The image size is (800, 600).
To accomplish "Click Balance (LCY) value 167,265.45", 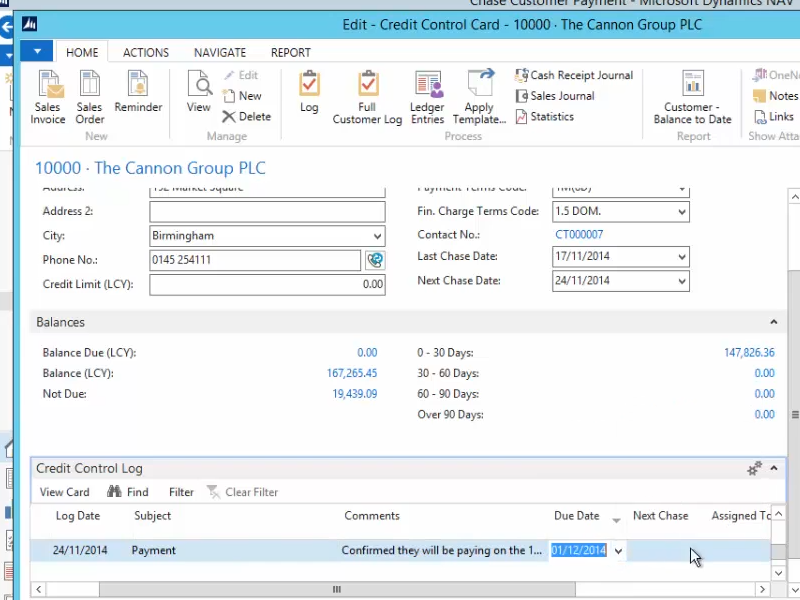I will tap(352, 373).
